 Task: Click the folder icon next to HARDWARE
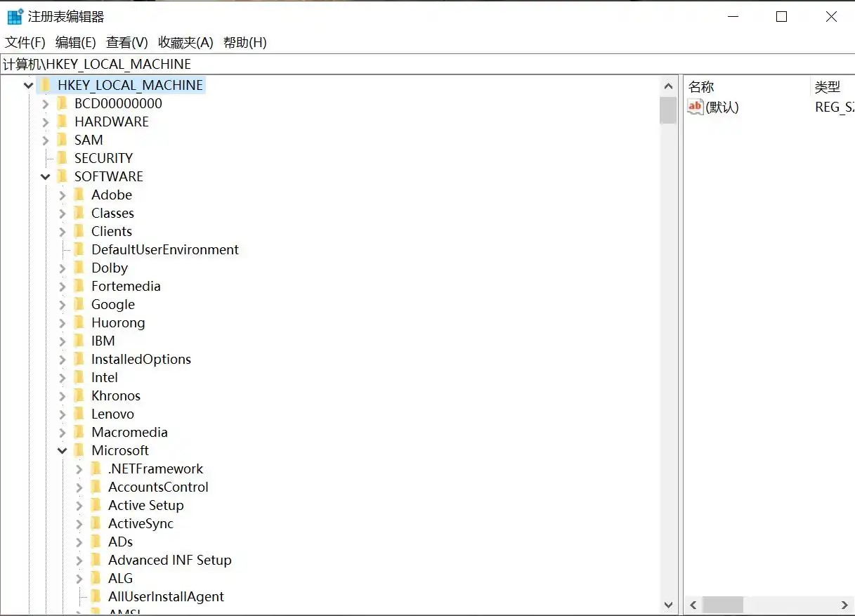(x=63, y=122)
